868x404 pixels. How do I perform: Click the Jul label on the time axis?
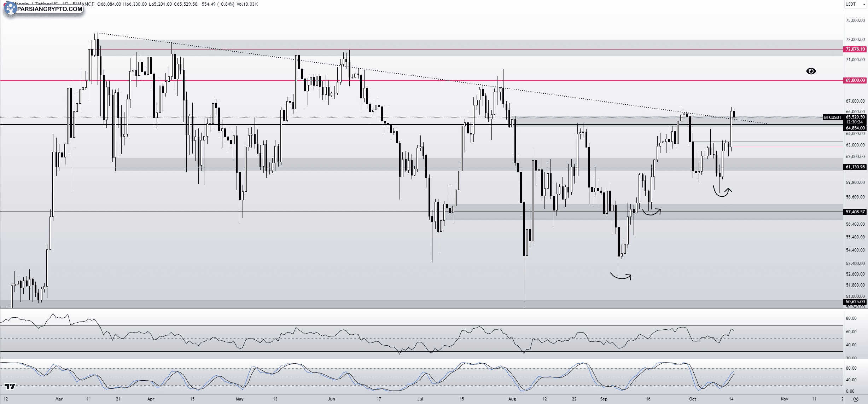click(420, 399)
